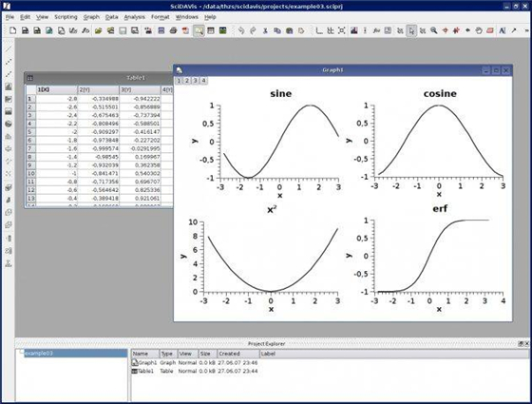
Task: Activate layer button 1 in Graph1
Action: point(179,81)
